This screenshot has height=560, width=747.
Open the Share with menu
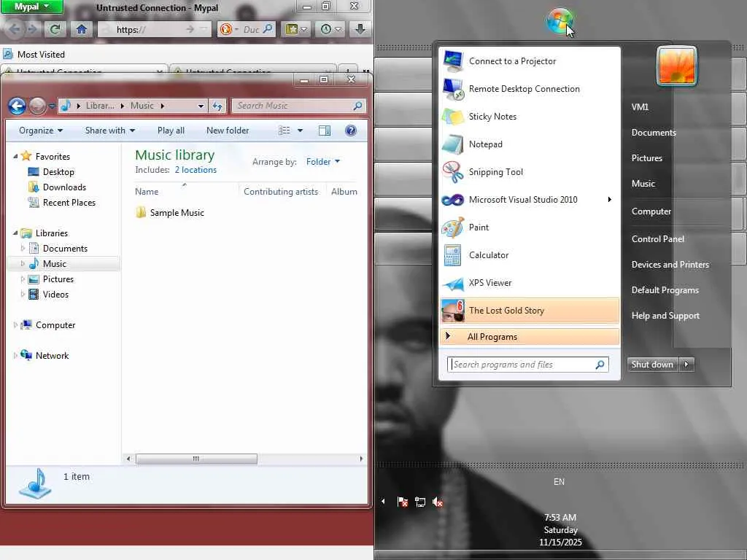(110, 131)
